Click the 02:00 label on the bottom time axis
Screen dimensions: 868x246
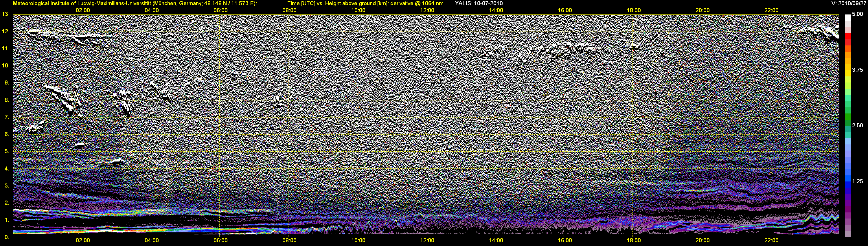(82, 241)
